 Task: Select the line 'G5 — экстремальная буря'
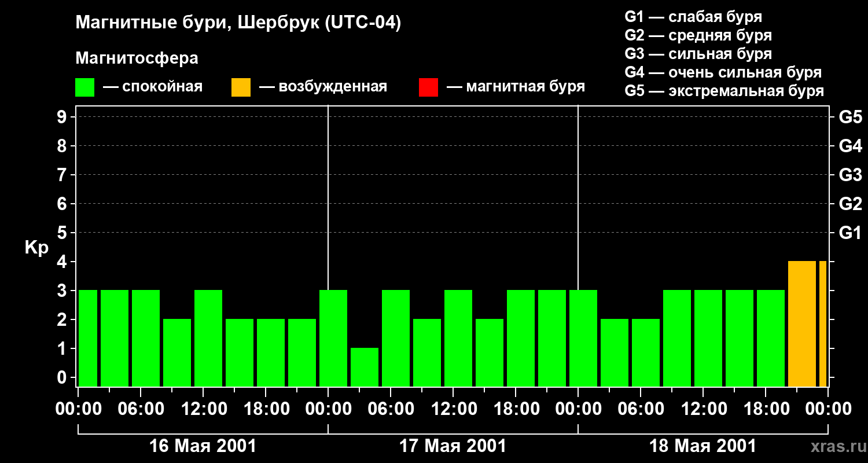(724, 91)
